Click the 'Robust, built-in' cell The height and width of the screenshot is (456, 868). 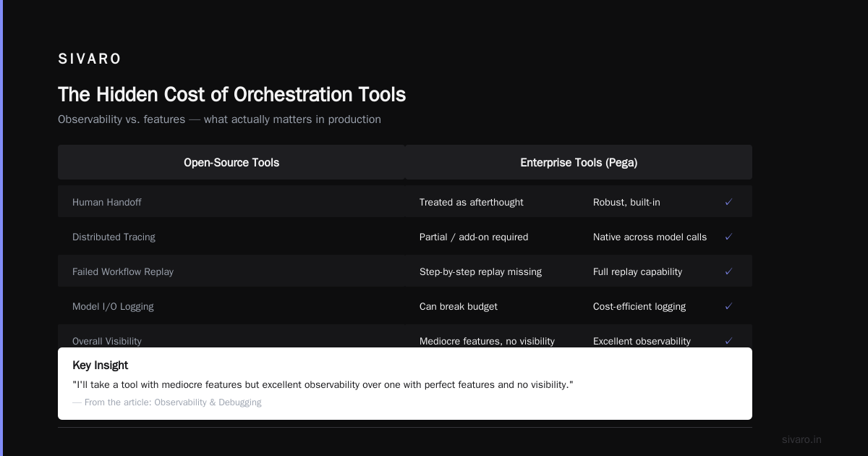click(626, 202)
